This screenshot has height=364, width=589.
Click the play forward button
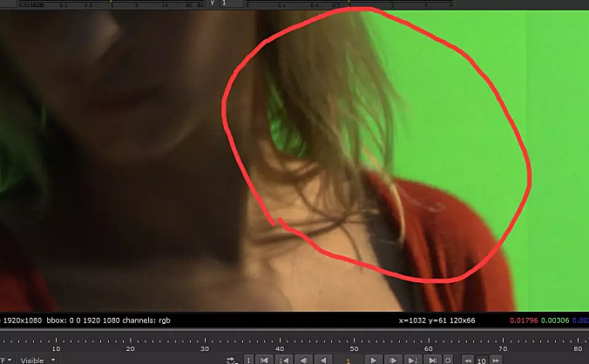coord(373,359)
